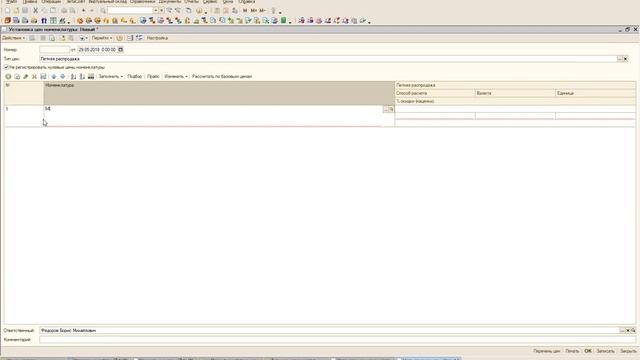Click the date field showing 29.05.2010
The image size is (640, 360).
pos(98,49)
